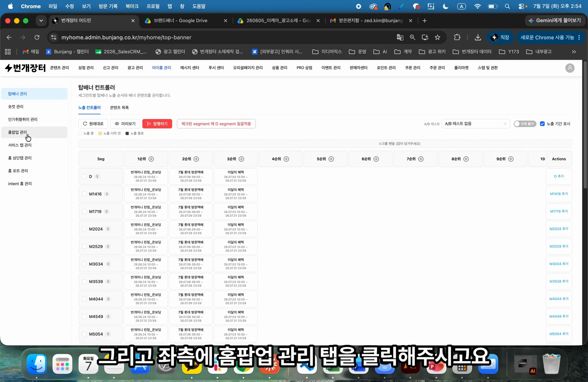Add a banner to the 6순위 column
588x382 pixels.
[376, 159]
